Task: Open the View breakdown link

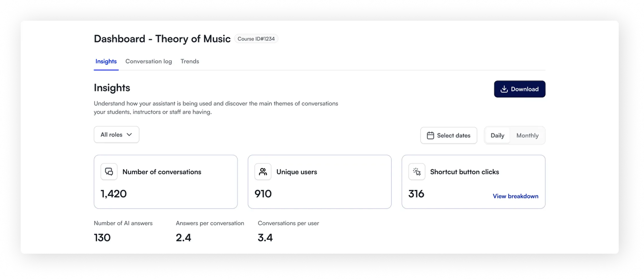Action: [515, 196]
